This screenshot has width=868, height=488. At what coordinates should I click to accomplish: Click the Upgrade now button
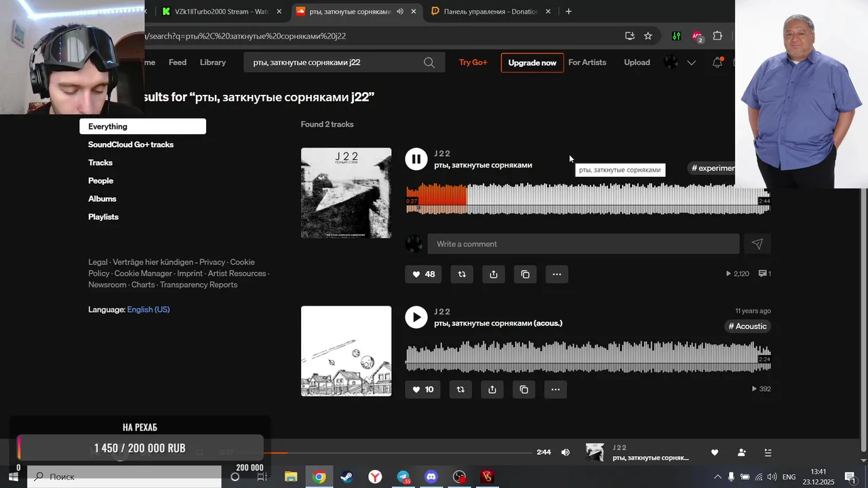point(532,62)
